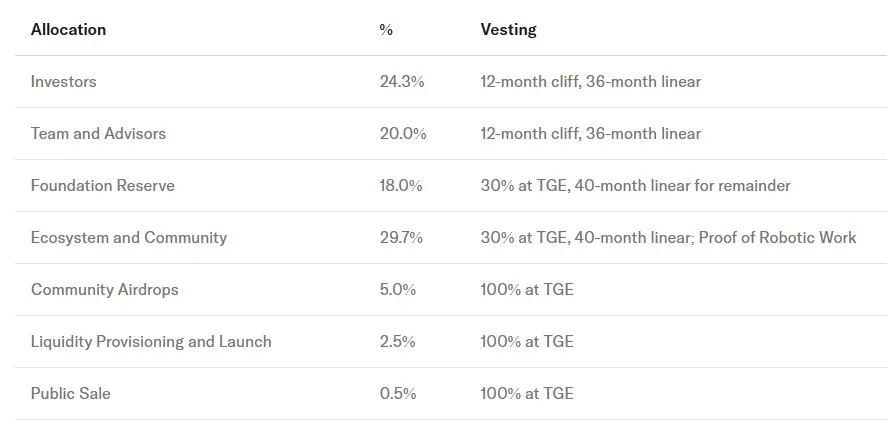The height and width of the screenshot is (437, 887).
Task: Click Foundation Reserve's 40-month linear for remainder text
Action: coord(683,186)
